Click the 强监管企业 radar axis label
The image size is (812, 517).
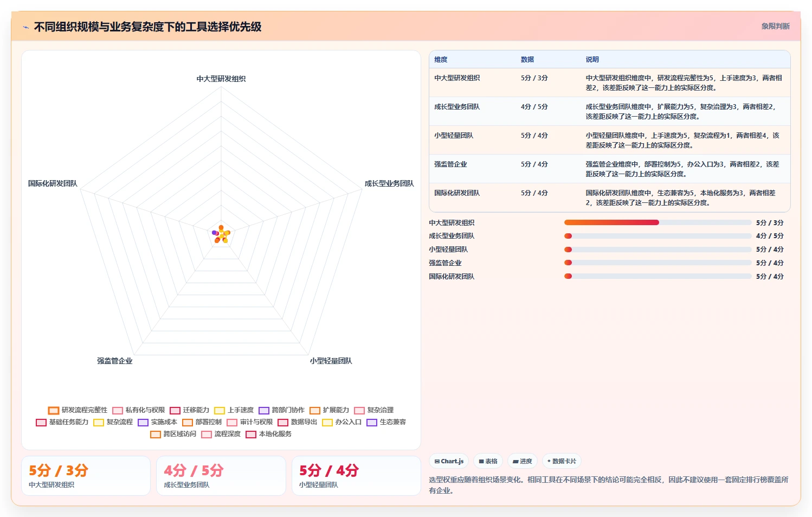coord(114,361)
